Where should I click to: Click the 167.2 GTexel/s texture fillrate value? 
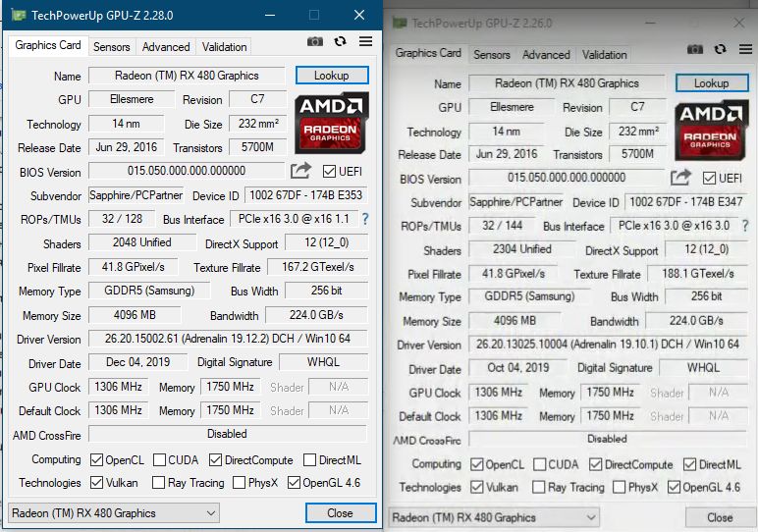coord(317,267)
